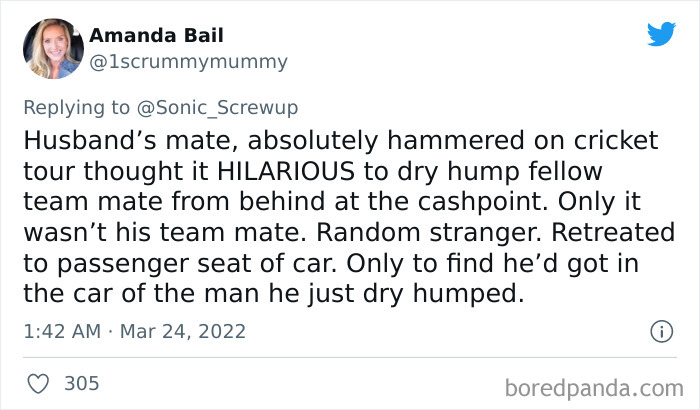Open the tweet info circle icon
Viewport: 700px width, 410px height.
click(660, 330)
